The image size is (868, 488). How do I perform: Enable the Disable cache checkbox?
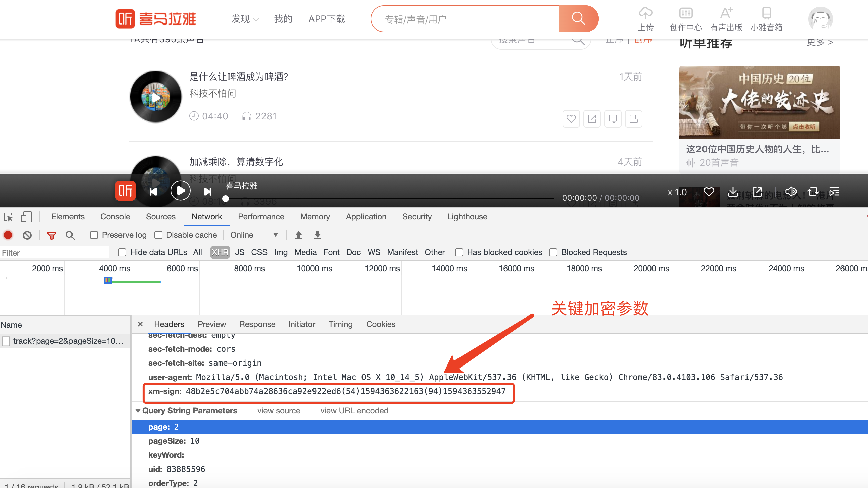(x=158, y=235)
